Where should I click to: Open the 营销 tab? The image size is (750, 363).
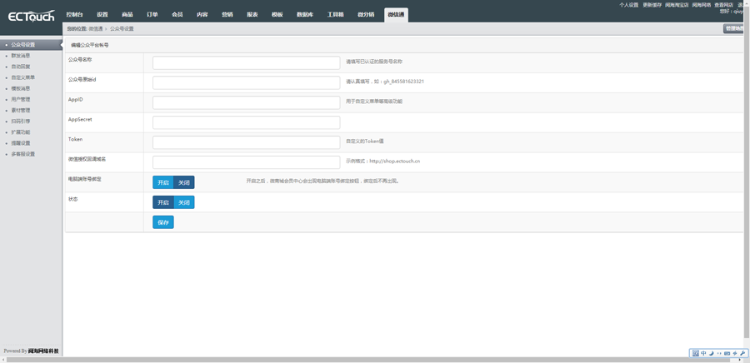pyautogui.click(x=227, y=15)
